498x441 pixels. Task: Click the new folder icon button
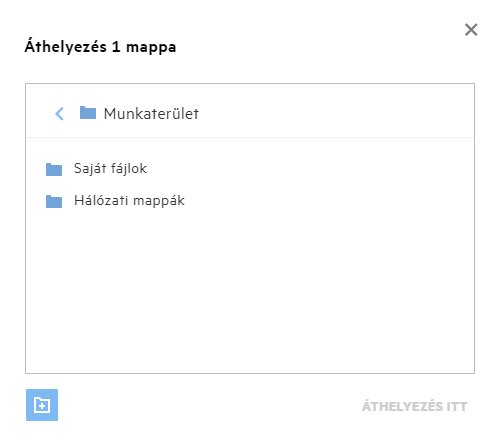42,405
